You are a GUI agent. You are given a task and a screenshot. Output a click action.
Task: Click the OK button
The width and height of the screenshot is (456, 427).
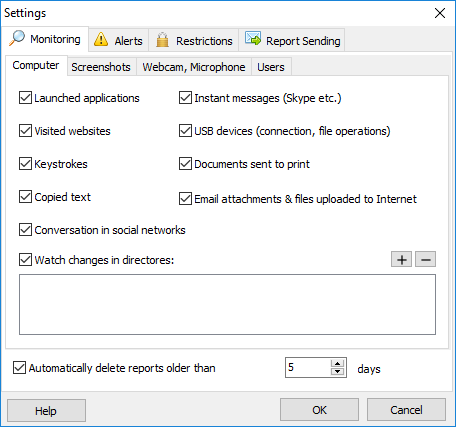[319, 410]
